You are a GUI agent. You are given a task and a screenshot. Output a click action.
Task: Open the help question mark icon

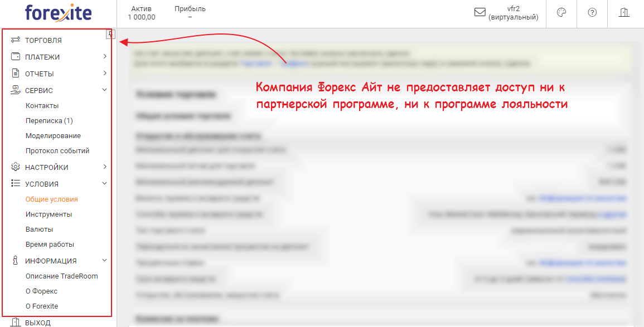pyautogui.click(x=592, y=12)
